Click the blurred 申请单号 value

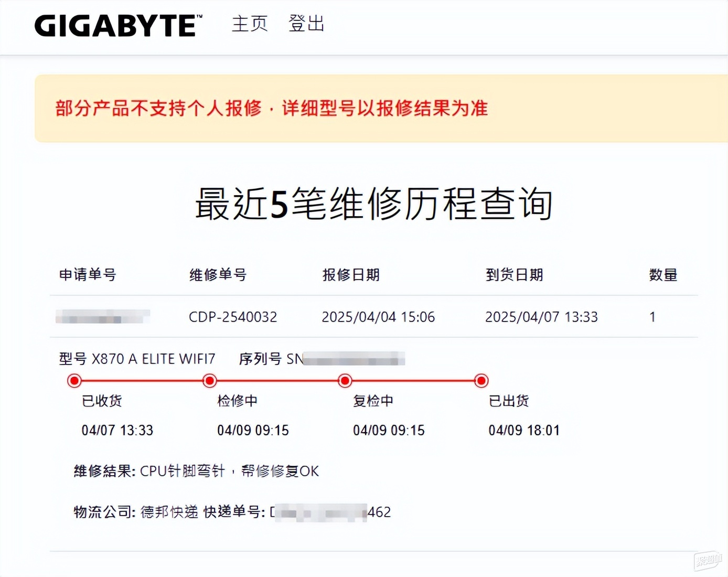(103, 316)
